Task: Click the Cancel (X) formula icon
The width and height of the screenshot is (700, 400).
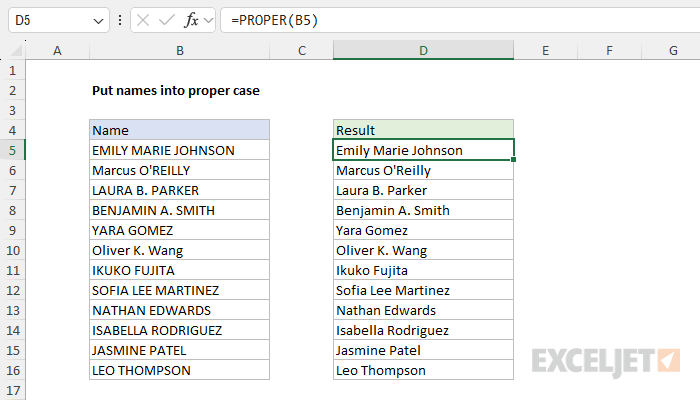Action: point(143,20)
